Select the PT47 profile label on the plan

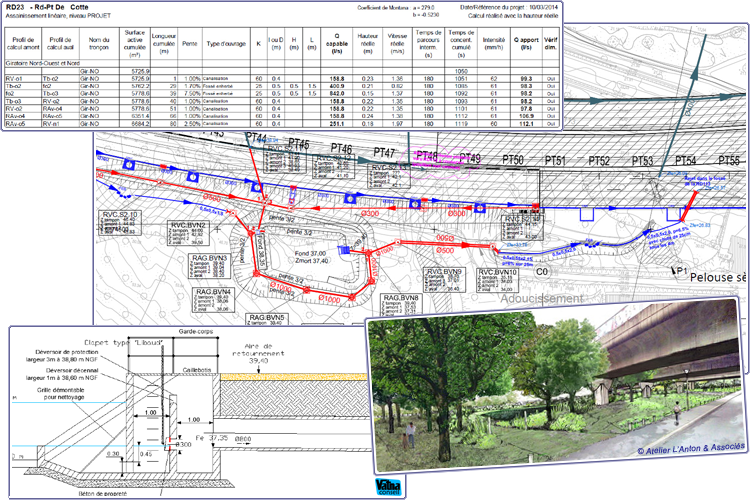point(384,153)
